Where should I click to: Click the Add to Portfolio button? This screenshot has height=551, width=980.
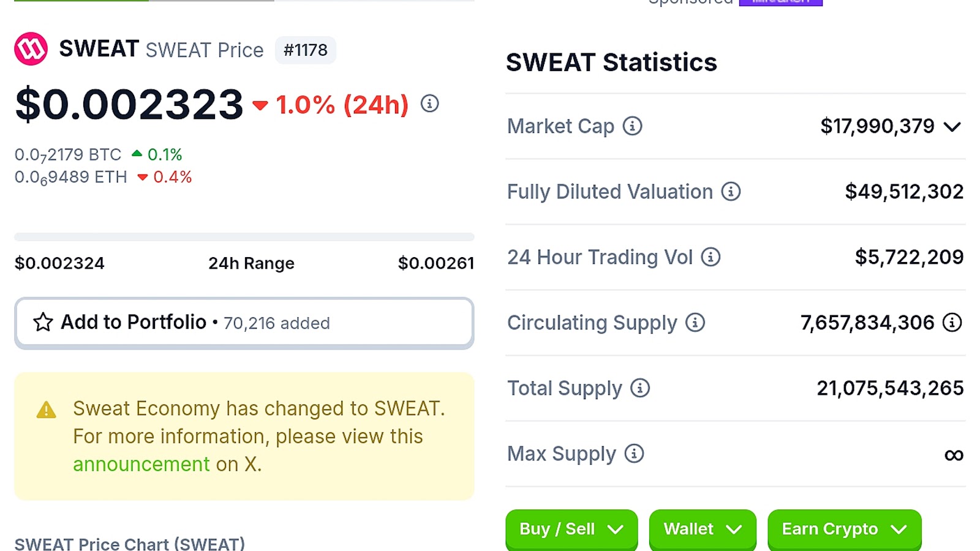pos(244,323)
